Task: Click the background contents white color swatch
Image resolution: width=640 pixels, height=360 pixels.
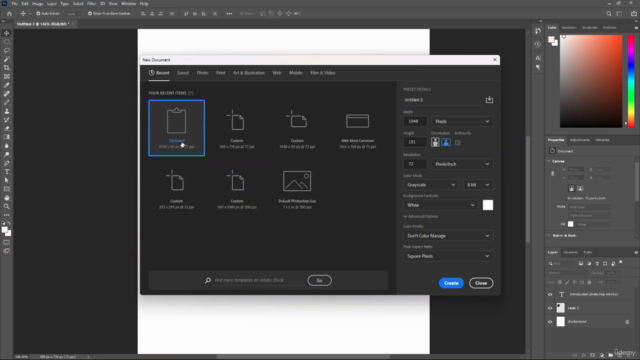Action: (488, 205)
